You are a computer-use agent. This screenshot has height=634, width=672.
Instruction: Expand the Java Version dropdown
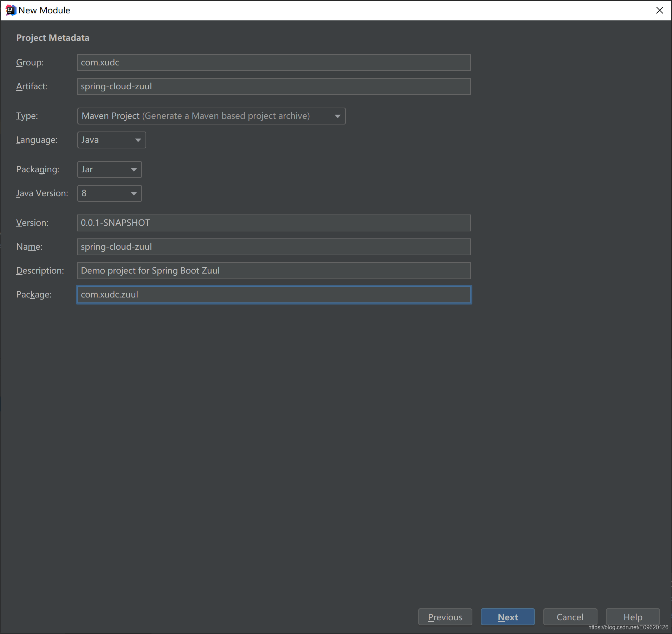109,193
